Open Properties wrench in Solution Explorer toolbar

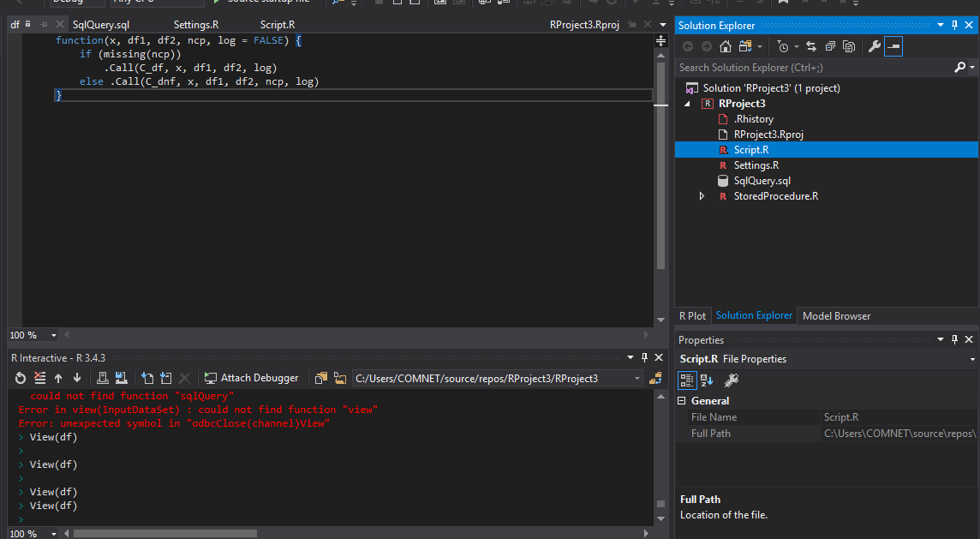click(875, 46)
